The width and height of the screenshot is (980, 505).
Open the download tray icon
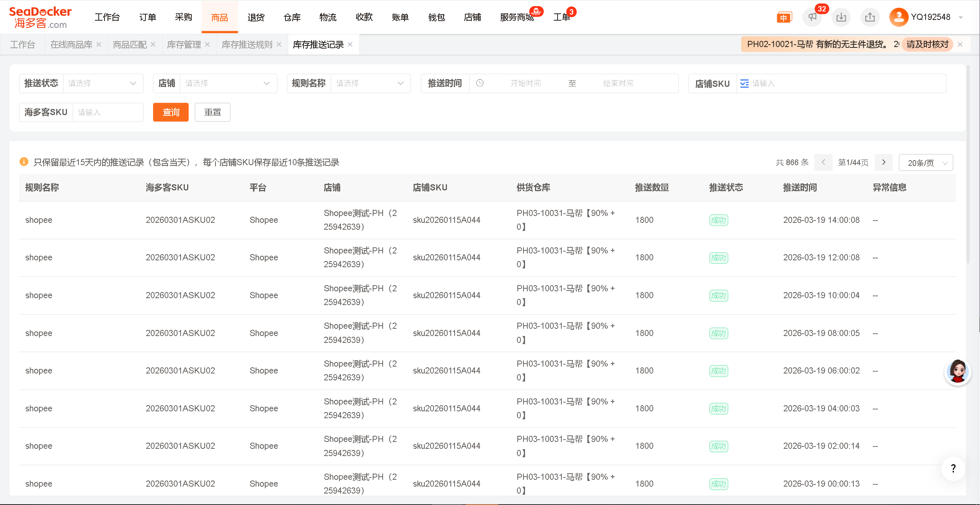[x=841, y=17]
